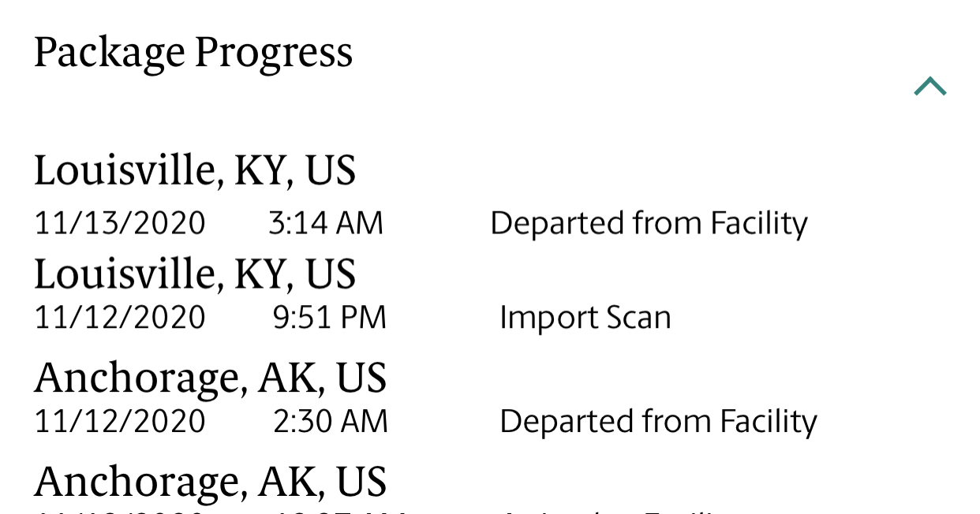The image size is (980, 514).
Task: Click the 9:51 PM timestamp
Action: pyautogui.click(x=329, y=317)
